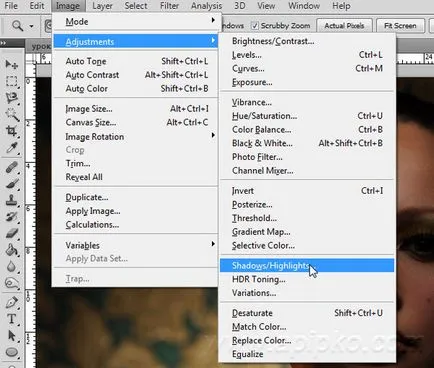Image resolution: width=434 pixels, height=368 pixels.
Task: Choose Black & White adjustment
Action: pyautogui.click(x=307, y=143)
